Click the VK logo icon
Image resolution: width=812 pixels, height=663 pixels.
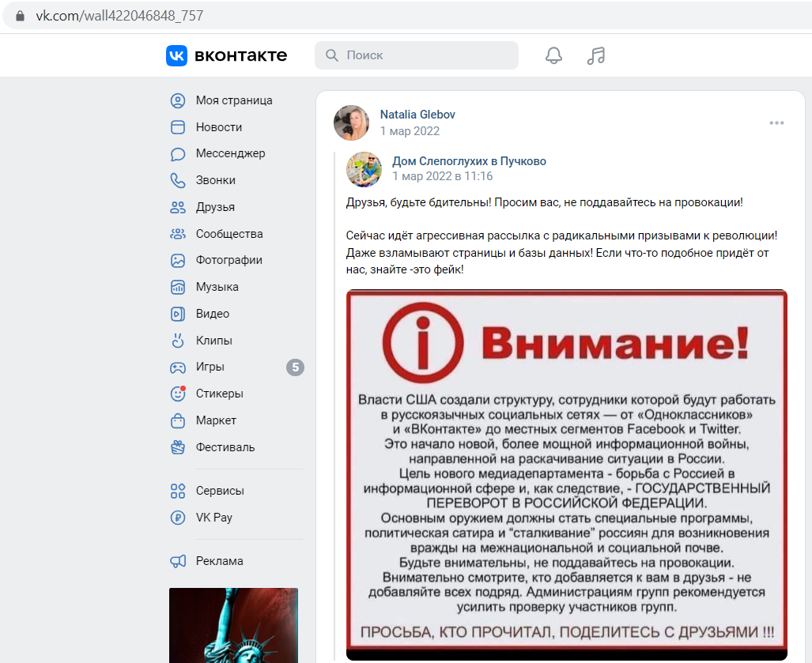tap(176, 55)
